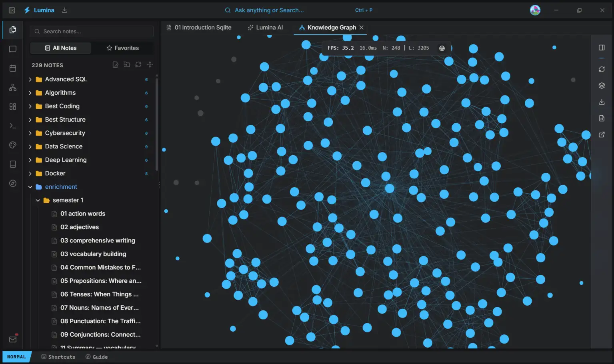
Task: Create a new note
Action: tap(116, 65)
